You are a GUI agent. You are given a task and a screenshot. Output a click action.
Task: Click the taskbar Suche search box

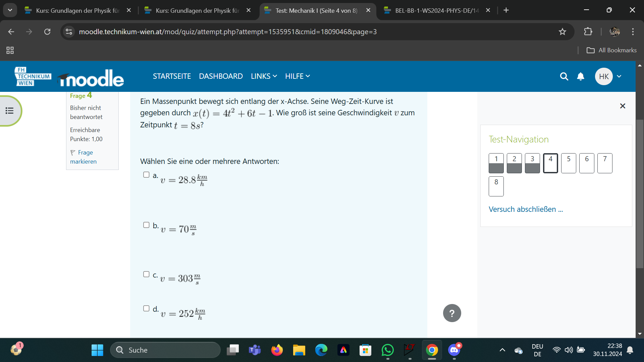pyautogui.click(x=165, y=350)
